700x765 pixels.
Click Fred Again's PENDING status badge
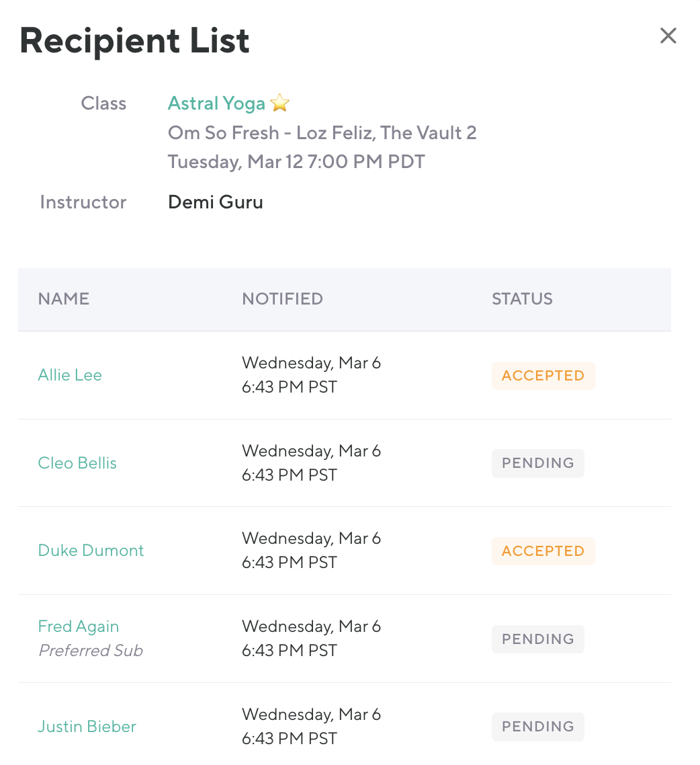point(537,639)
